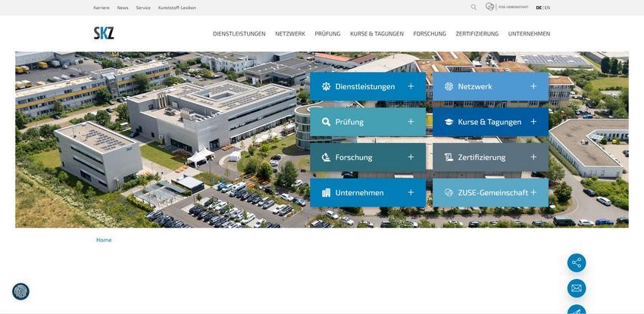Click the Prüfung tile magnifier icon
Image resolution: width=644 pixels, height=314 pixels.
point(326,122)
